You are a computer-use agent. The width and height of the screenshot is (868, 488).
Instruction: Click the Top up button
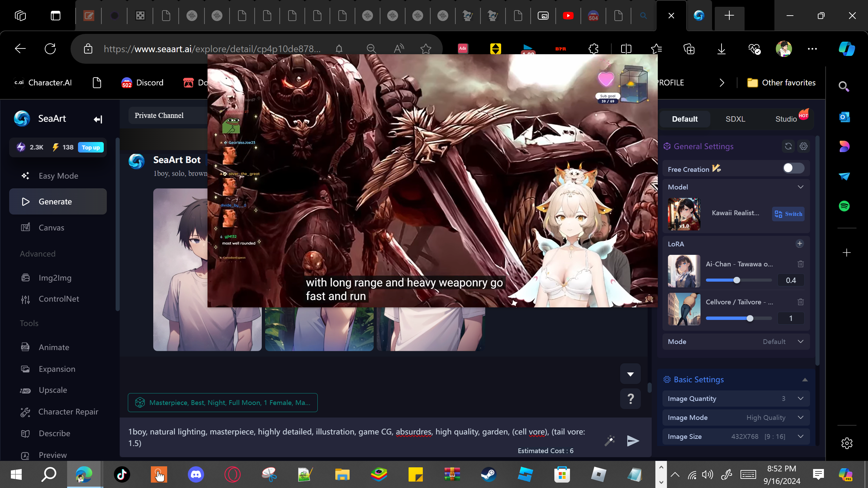pos(91,147)
